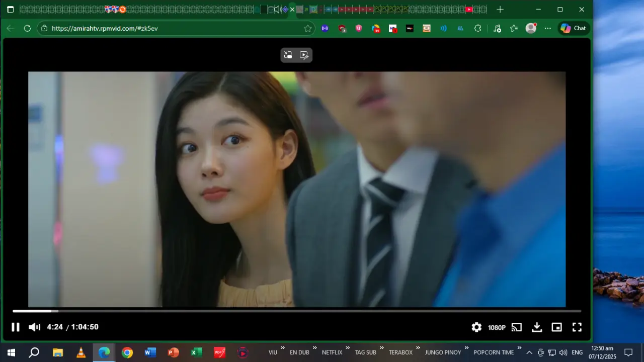Close the currently active tab
The image size is (644, 362).
[292, 10]
